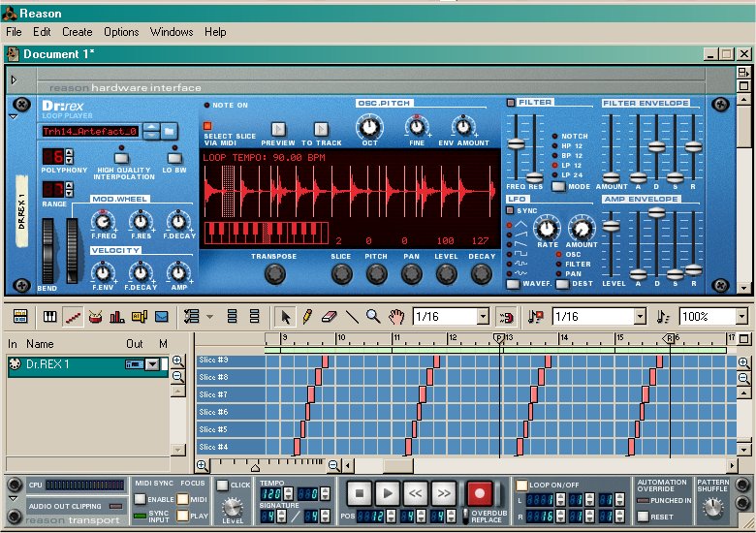Select the Pencil draw tool
The width and height of the screenshot is (756, 533).
pos(307,317)
